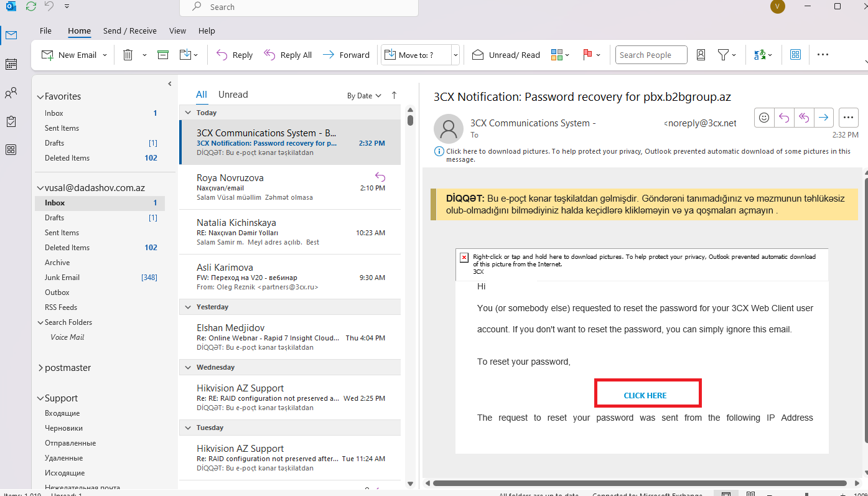
Task: Click the Reply All arrow in the message header
Action: tap(804, 117)
